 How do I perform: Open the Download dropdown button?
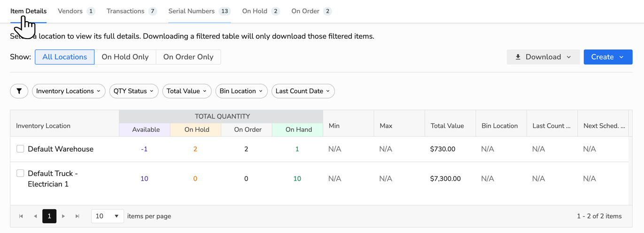pyautogui.click(x=543, y=57)
